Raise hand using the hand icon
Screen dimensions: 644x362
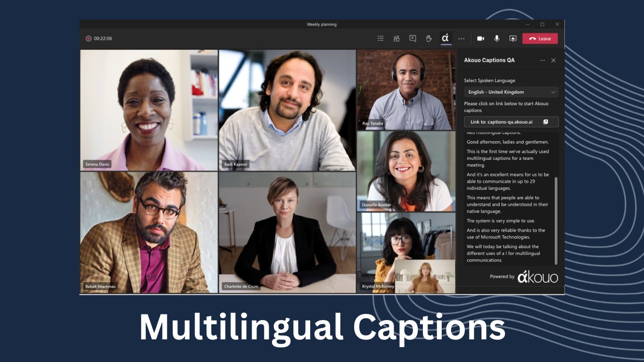429,39
